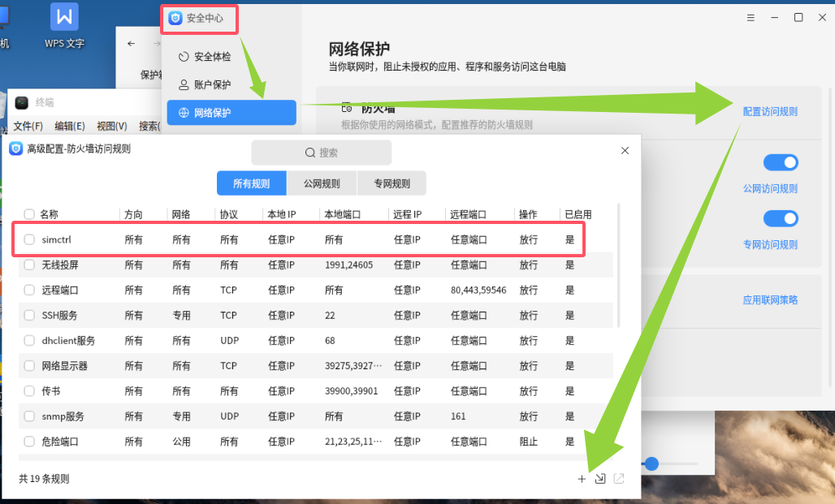Switch to the 公网规则 tab
This screenshot has height=504, width=835.
(322, 183)
